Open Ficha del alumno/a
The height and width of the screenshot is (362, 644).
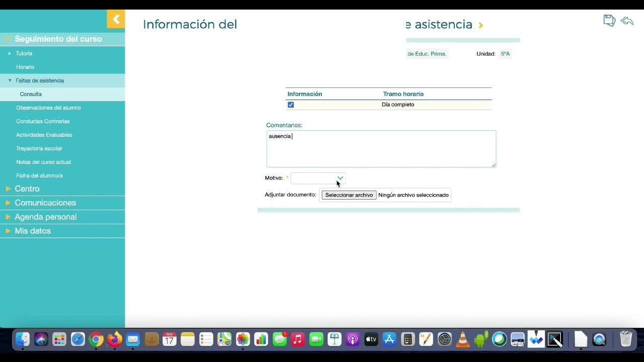coord(39,175)
